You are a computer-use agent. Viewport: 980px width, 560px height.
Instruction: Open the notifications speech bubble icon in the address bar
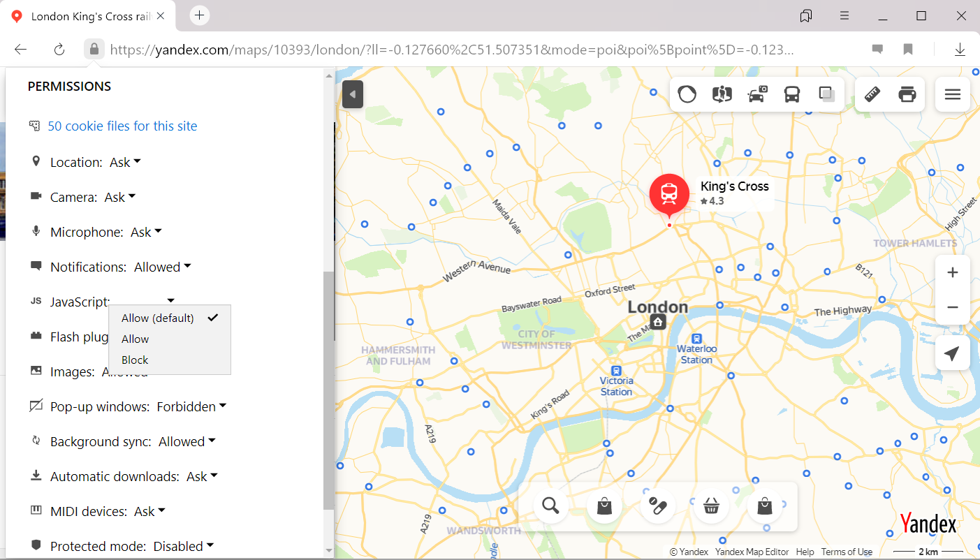pyautogui.click(x=877, y=50)
